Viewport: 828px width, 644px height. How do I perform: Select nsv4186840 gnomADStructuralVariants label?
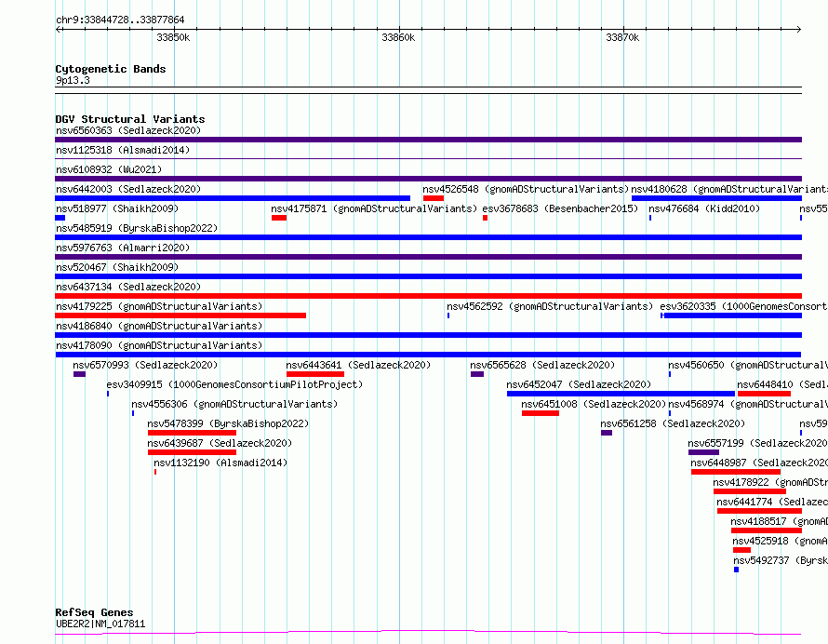pyautogui.click(x=159, y=326)
